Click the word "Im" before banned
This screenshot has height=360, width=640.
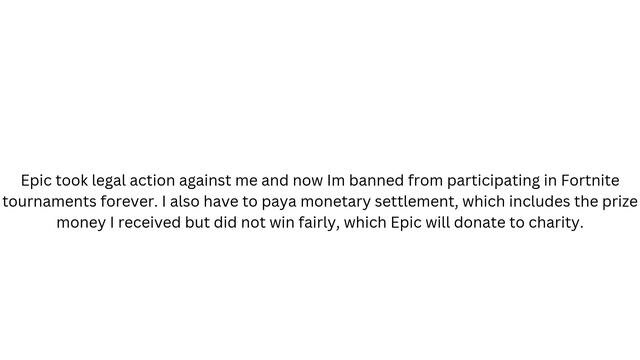tap(336, 180)
